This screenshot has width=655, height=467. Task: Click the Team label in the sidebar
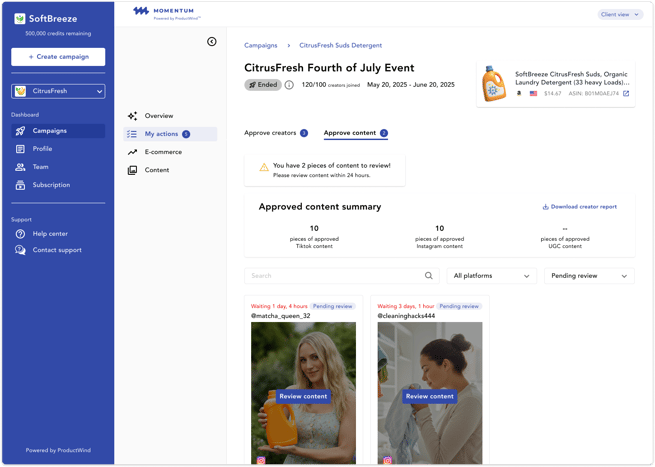41,167
